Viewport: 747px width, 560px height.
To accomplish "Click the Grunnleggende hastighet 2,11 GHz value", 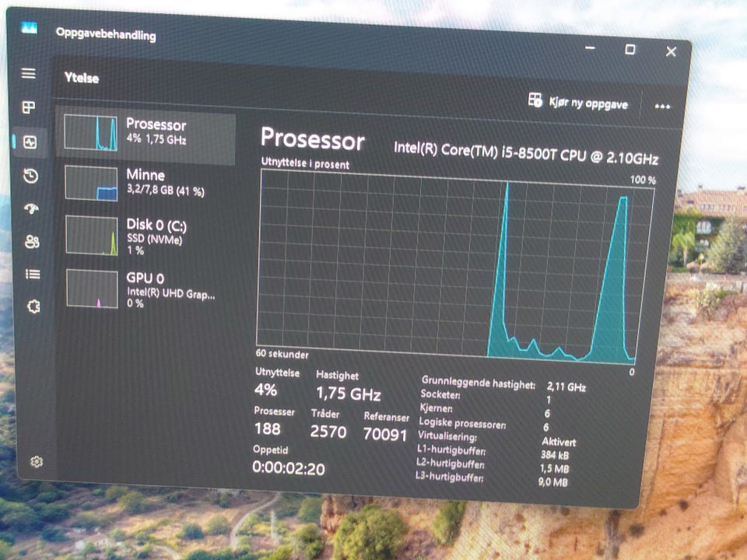I will (566, 387).
